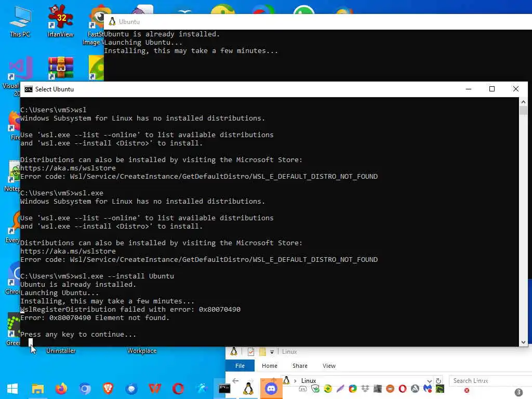Click the console scrollbar up arrow
This screenshot has height=399, width=532.
[x=523, y=102]
